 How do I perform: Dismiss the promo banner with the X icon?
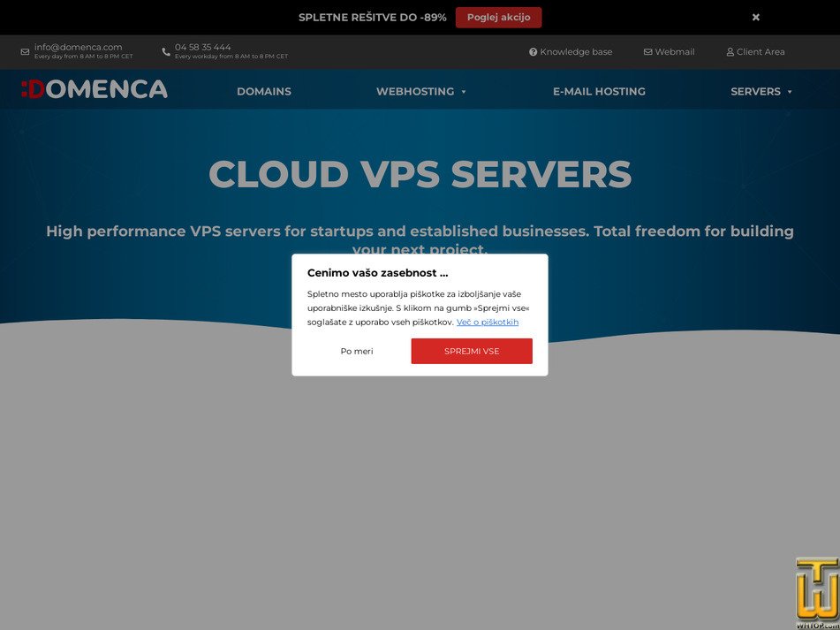[755, 17]
